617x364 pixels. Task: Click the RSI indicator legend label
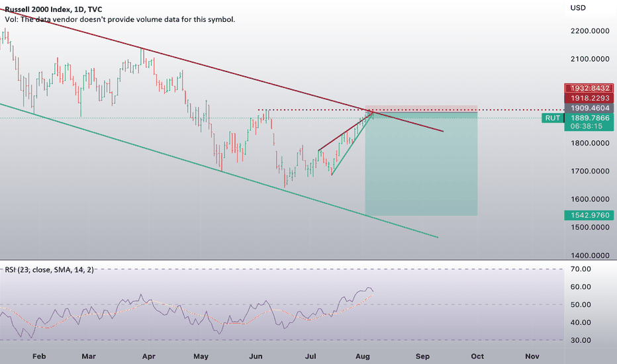[49, 269]
